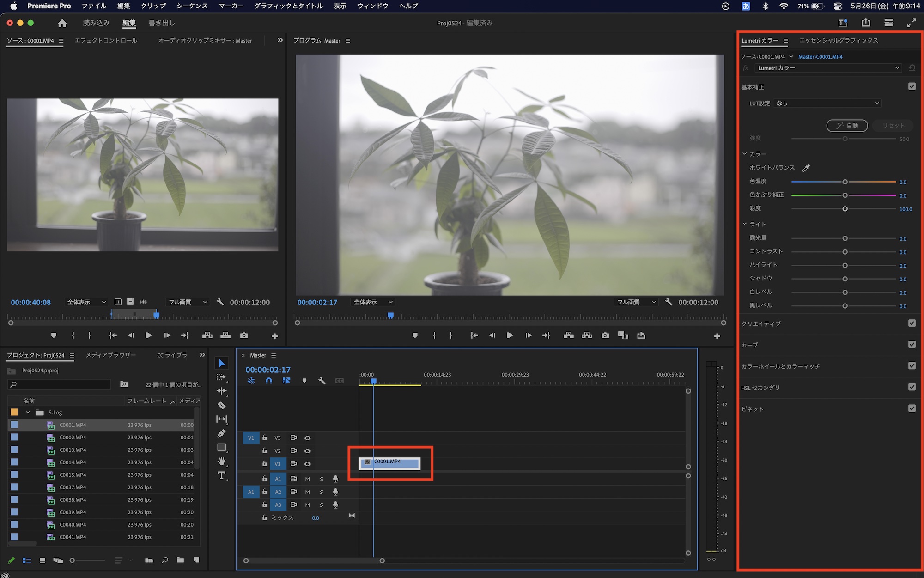Toggle Snap in Timeline magnet icon
This screenshot has height=578, width=924.
tap(269, 381)
